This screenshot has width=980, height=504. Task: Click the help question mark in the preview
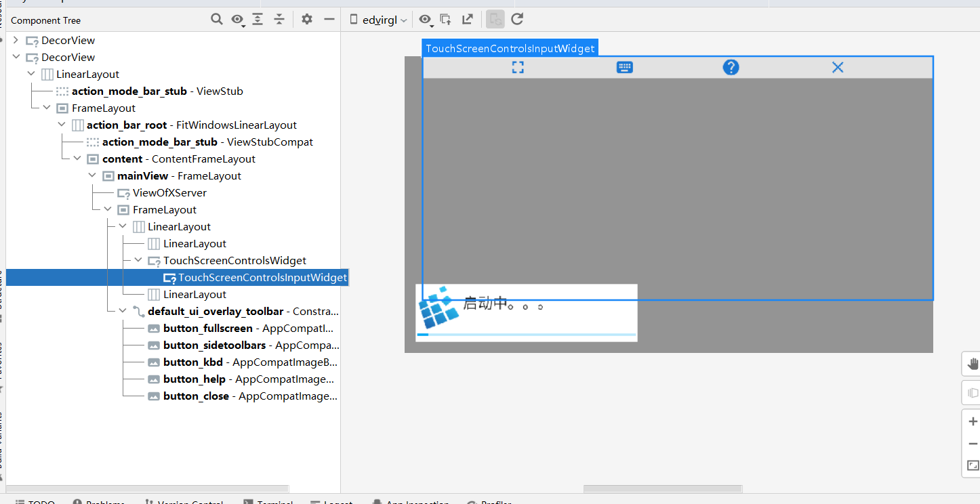click(x=731, y=67)
